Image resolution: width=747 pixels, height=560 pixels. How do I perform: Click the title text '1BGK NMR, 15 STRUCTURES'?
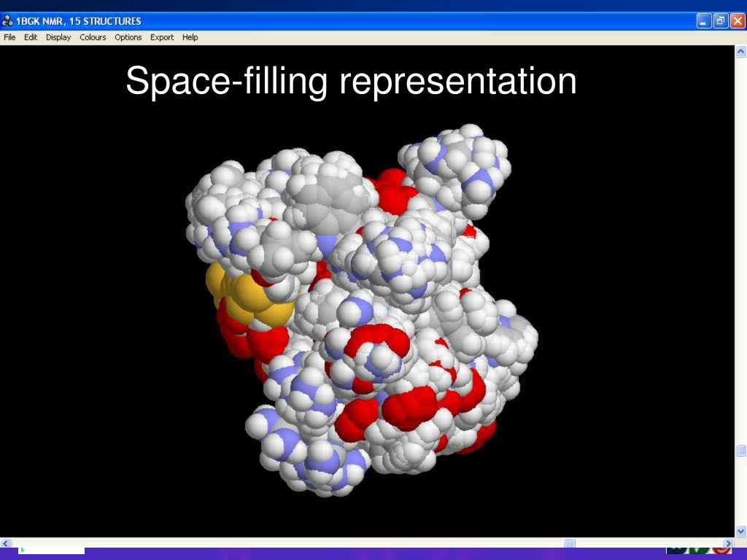tap(79, 21)
